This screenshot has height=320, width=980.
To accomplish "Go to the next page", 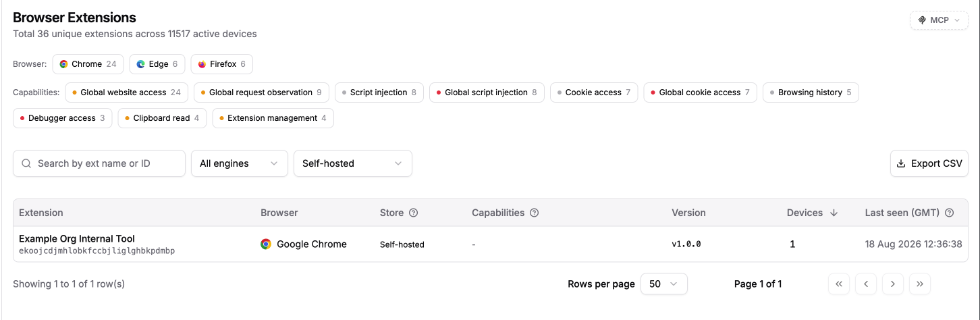I will click(x=893, y=284).
